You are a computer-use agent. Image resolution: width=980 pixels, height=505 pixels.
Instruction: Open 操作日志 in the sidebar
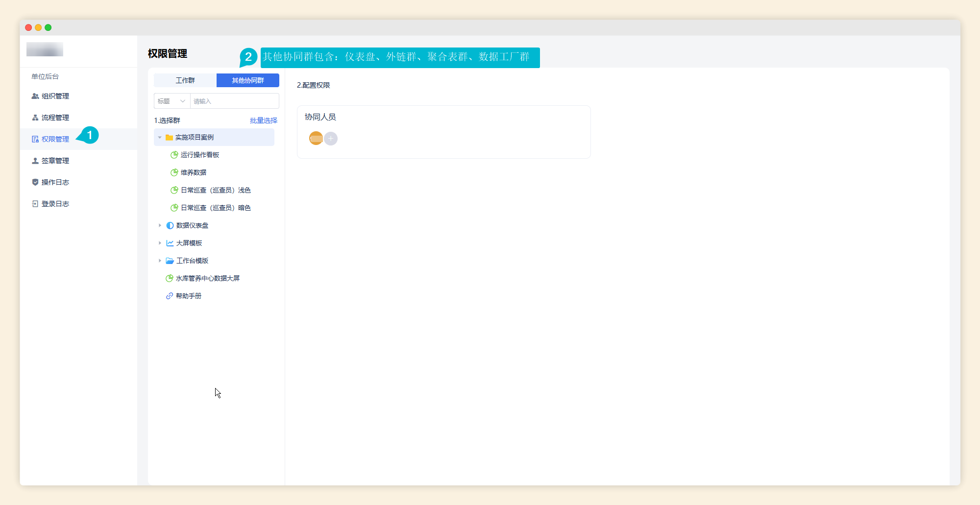click(55, 182)
